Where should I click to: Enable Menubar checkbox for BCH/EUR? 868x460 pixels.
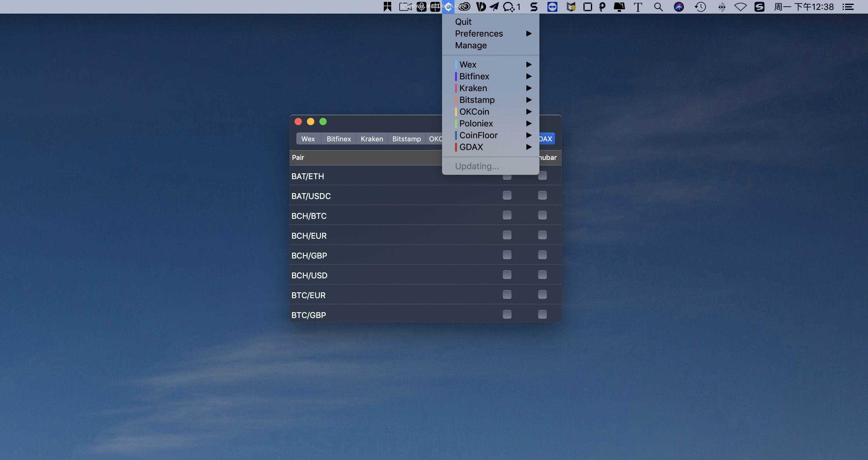542,235
